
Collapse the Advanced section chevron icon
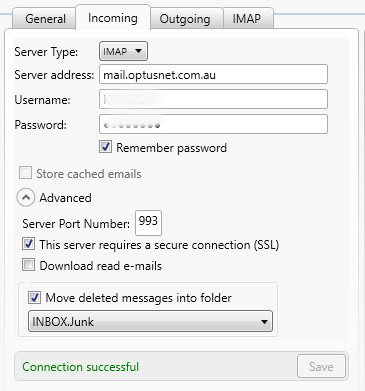[26, 198]
